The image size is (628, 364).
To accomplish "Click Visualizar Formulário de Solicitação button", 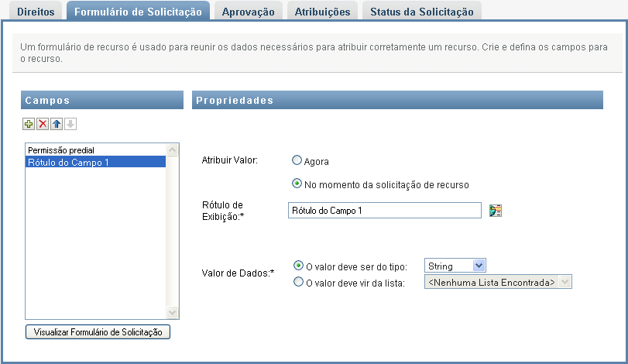I will click(x=98, y=332).
